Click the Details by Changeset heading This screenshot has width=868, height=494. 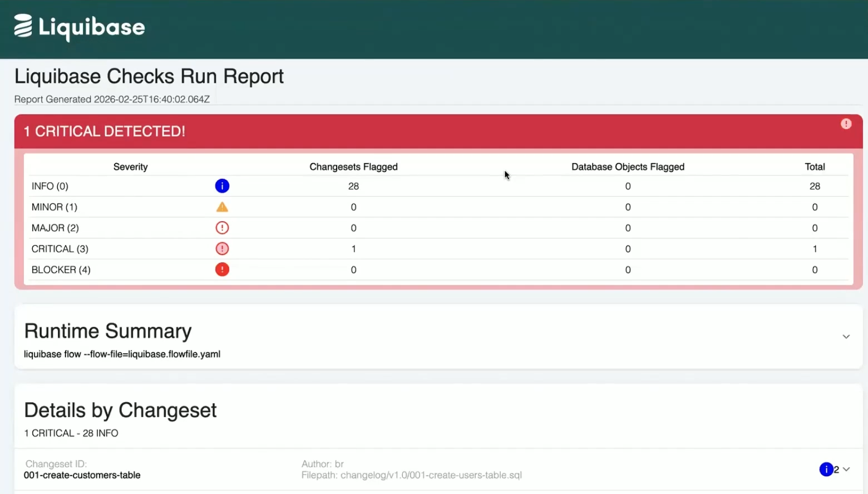click(120, 410)
